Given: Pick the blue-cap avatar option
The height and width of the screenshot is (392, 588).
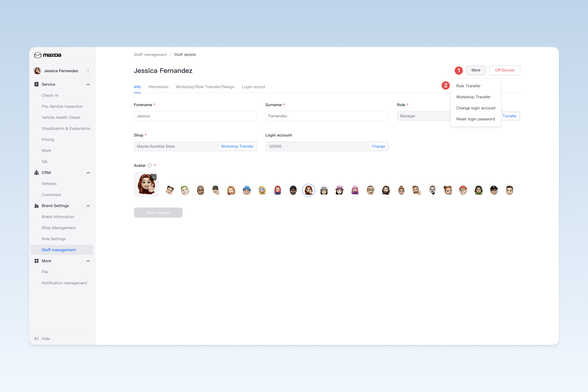Looking at the screenshot, I should [247, 190].
